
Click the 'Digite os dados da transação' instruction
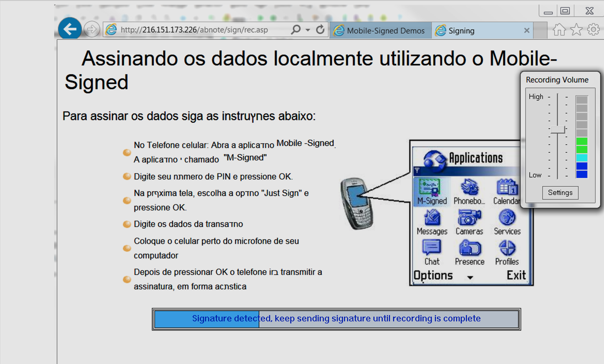click(188, 224)
